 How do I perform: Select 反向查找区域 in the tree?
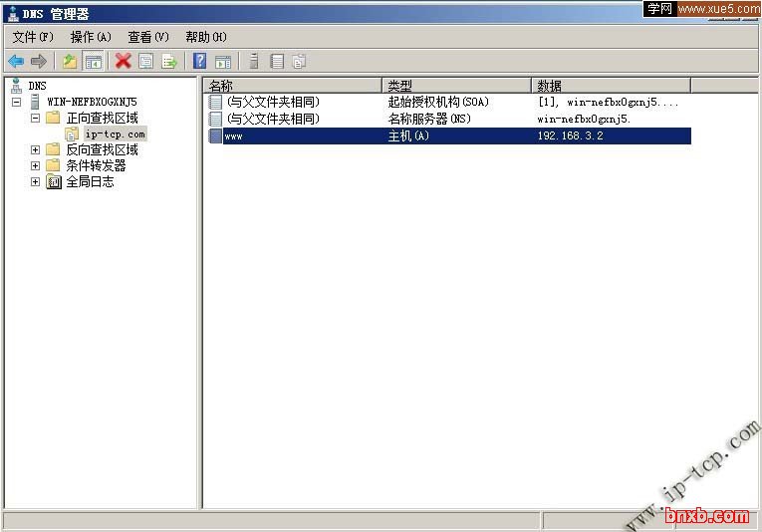tap(102, 149)
